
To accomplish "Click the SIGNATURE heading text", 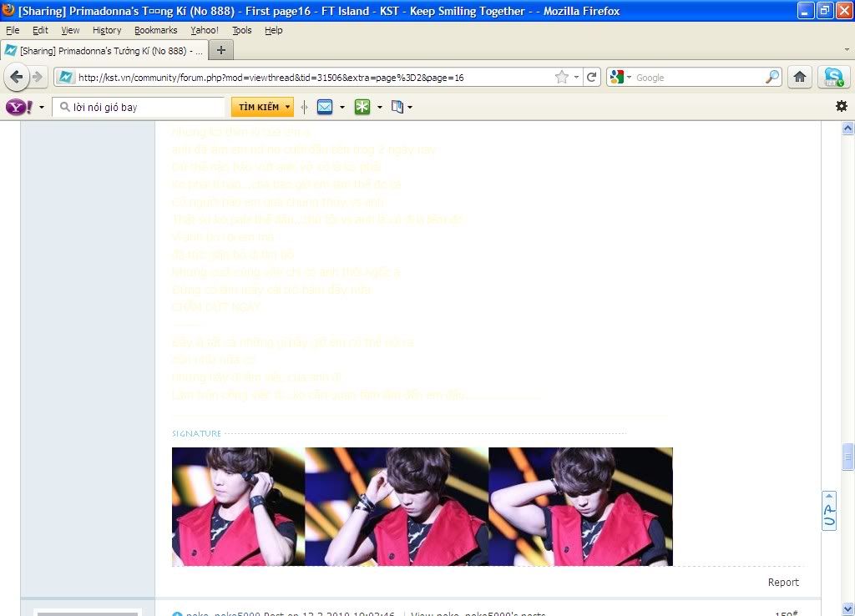I will 196,433.
